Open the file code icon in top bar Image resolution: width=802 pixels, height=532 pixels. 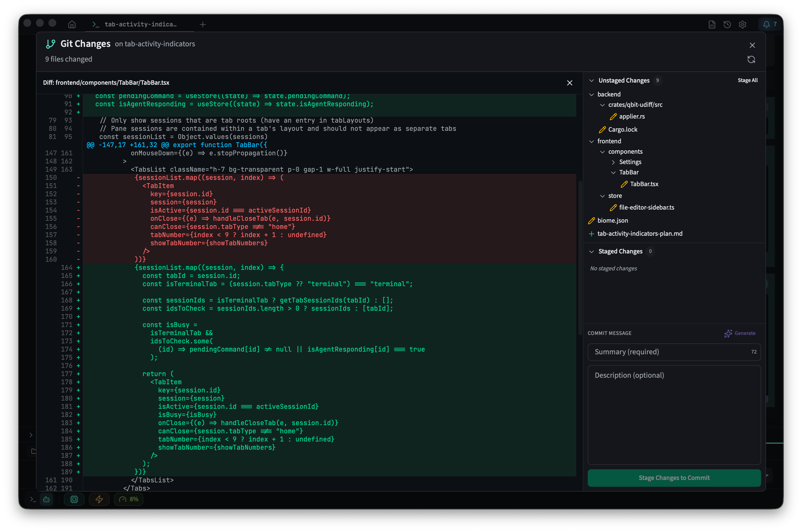click(x=712, y=25)
